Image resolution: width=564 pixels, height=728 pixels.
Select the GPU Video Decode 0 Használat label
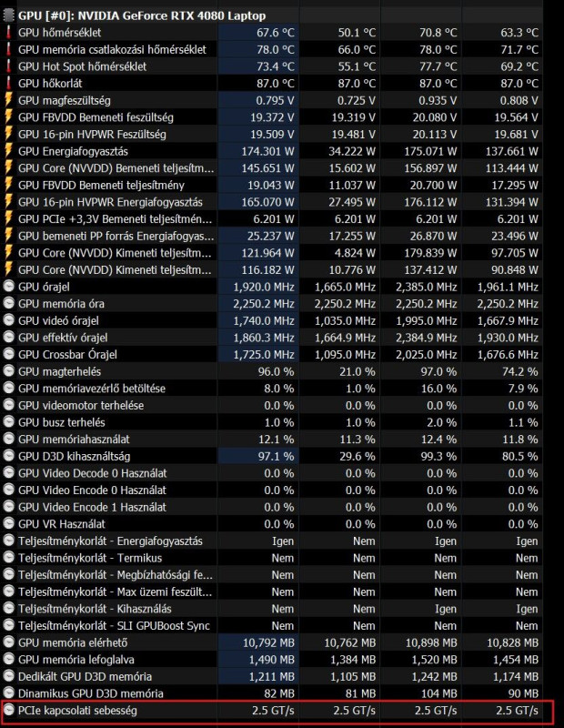[93, 473]
